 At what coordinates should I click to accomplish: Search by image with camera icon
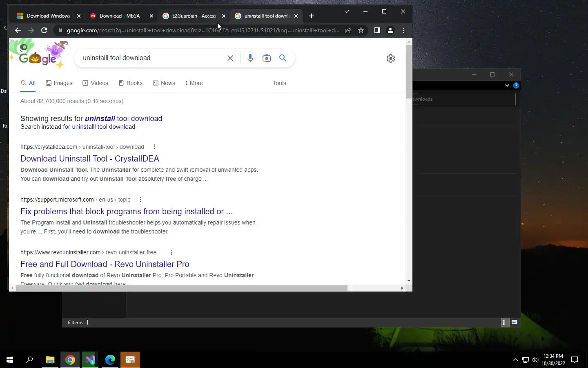click(267, 58)
